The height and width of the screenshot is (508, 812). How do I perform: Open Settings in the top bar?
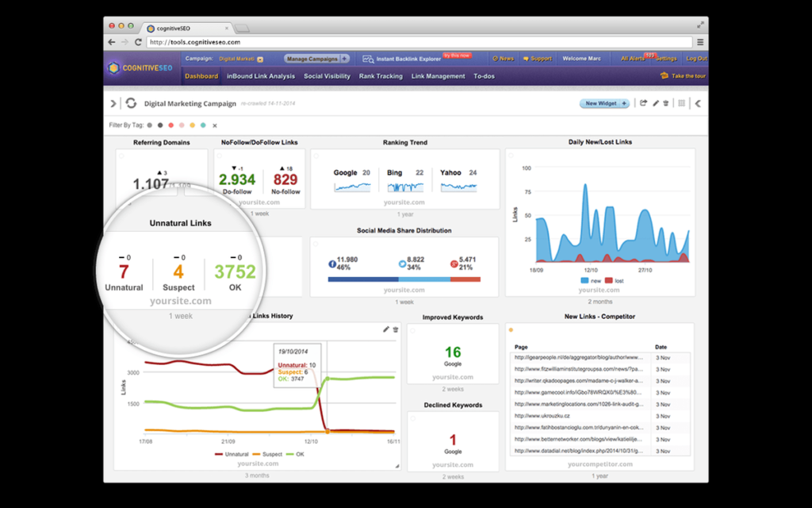(666, 59)
